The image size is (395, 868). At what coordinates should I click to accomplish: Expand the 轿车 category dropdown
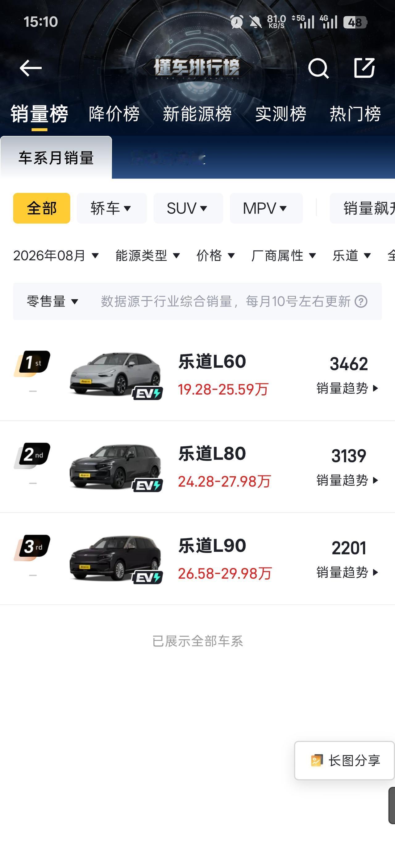point(112,208)
